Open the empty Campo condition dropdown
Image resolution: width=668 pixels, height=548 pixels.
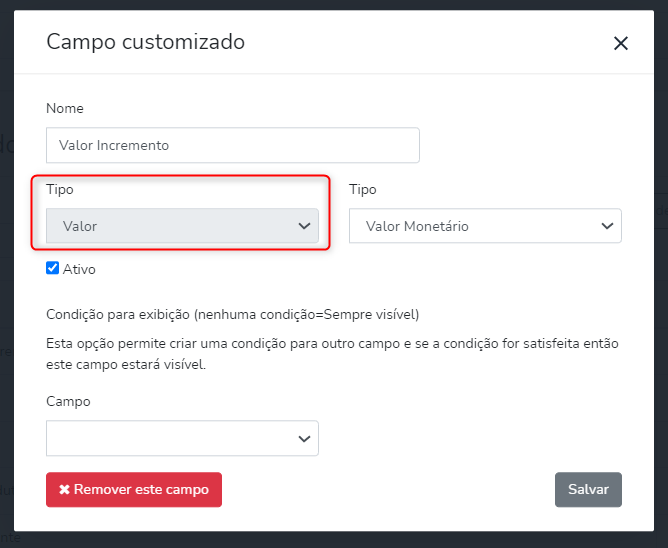coord(182,438)
